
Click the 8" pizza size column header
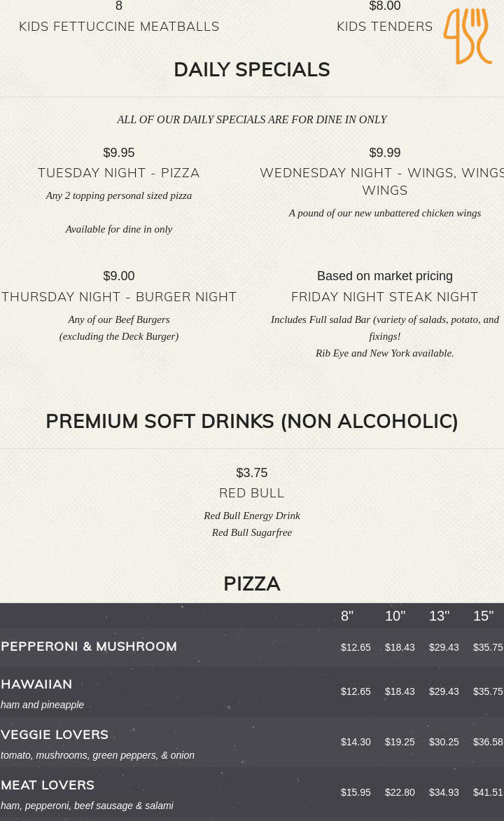(347, 616)
